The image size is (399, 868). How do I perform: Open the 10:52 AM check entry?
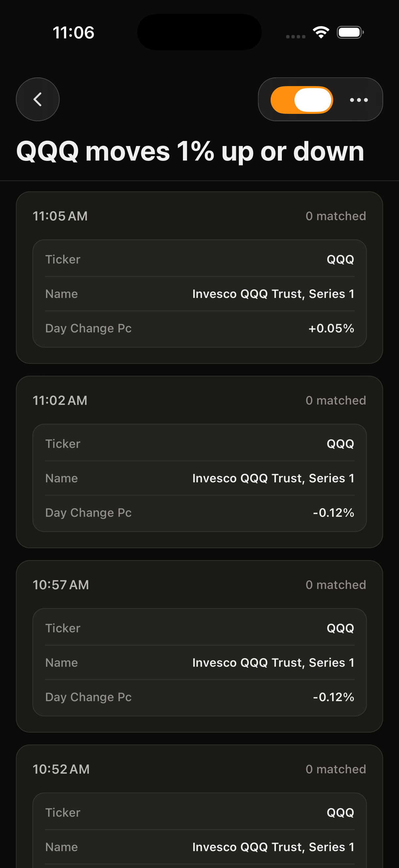(61, 769)
